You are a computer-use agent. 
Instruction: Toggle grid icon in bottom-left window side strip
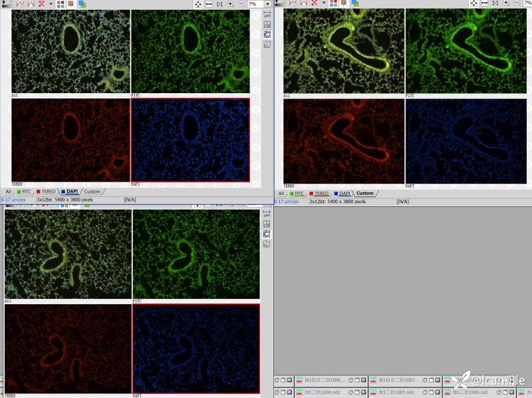[267, 224]
